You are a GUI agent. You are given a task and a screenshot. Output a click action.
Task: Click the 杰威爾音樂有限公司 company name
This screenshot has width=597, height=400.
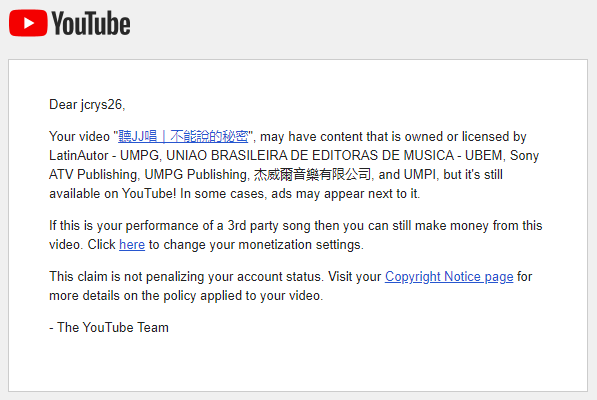click(x=312, y=174)
